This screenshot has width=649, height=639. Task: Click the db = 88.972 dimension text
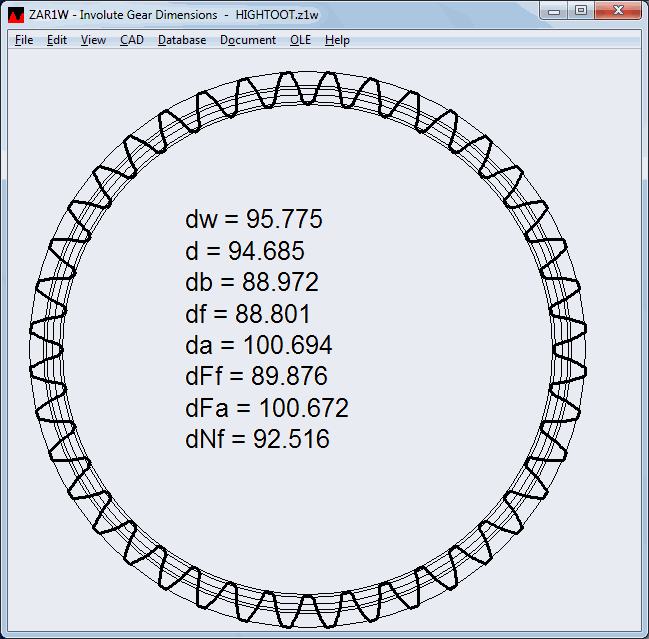point(252,283)
